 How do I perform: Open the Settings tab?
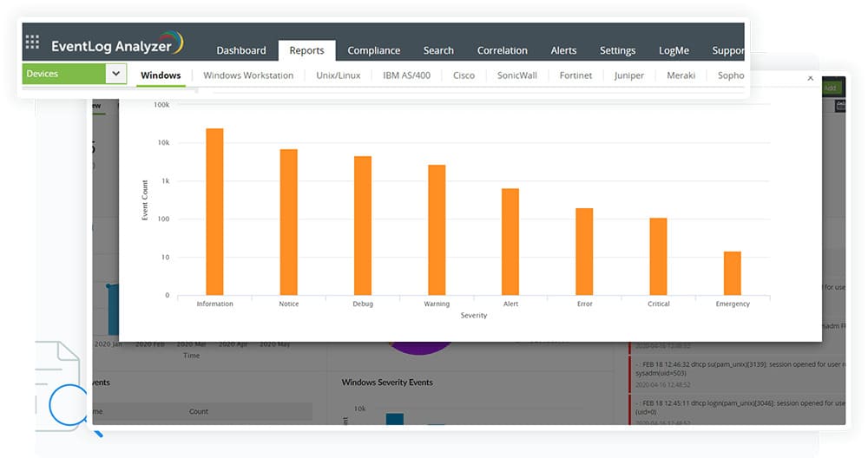coord(617,50)
